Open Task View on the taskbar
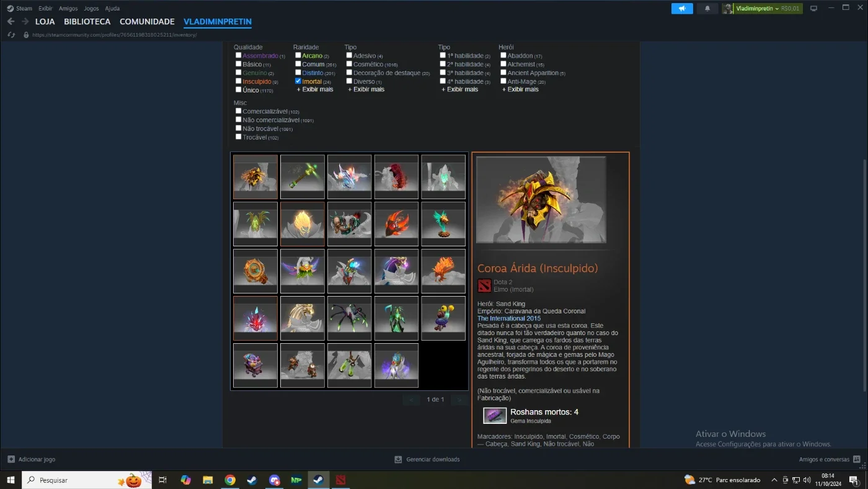868x489 pixels. pos(163,480)
